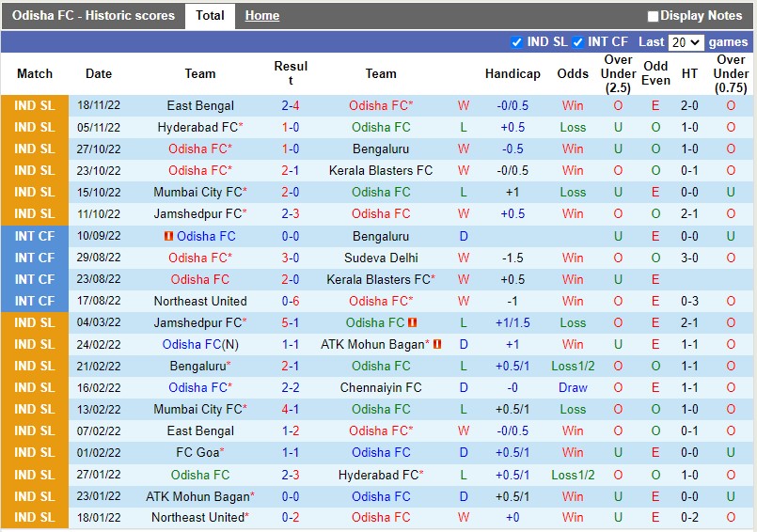
Task: Click the L outcome on 15/10/22 row
Action: pos(464,192)
